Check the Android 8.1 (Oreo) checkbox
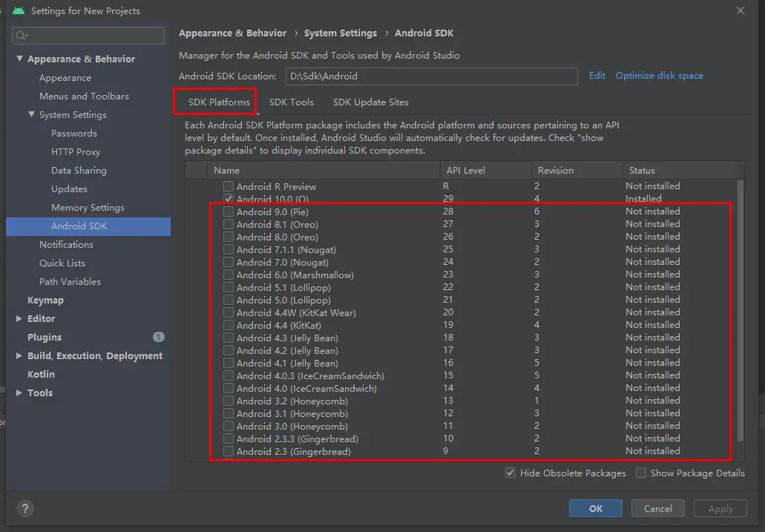The height and width of the screenshot is (532, 765). click(x=229, y=224)
